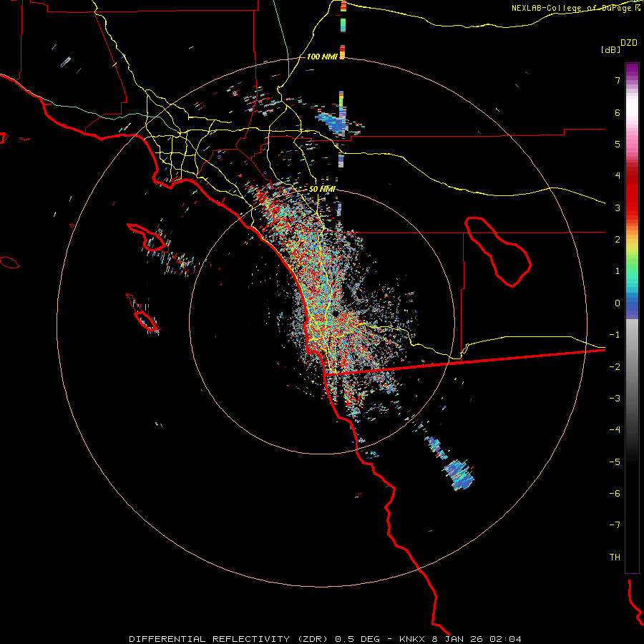Click the "-1" value on color scale
The height and width of the screenshot is (644, 644).
tap(615, 335)
